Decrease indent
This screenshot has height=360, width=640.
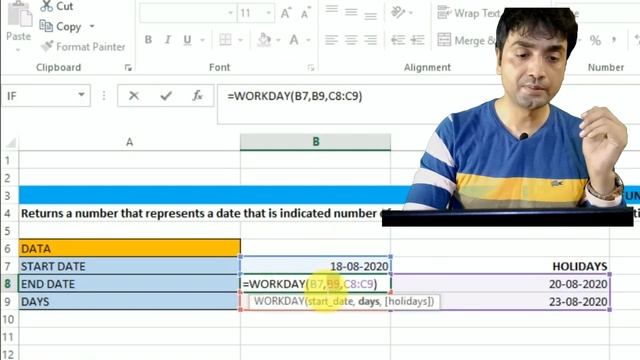[398, 40]
